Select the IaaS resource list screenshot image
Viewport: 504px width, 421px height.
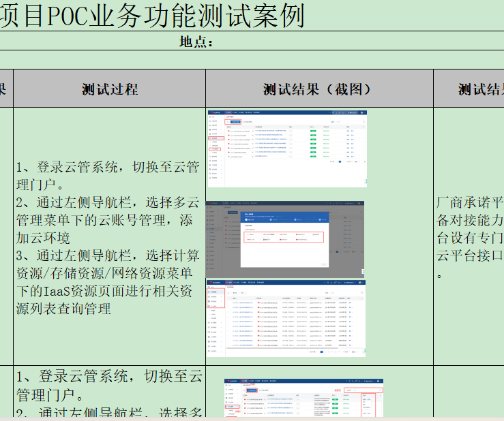286,318
